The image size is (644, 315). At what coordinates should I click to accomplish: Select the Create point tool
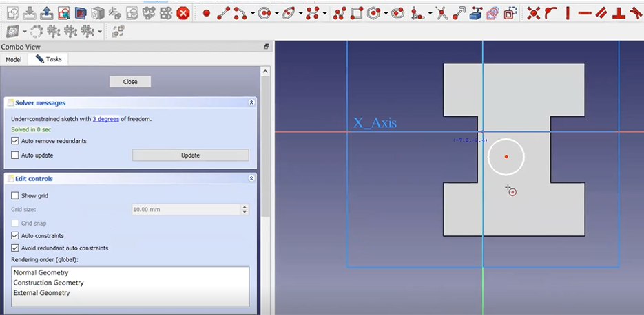207,14
